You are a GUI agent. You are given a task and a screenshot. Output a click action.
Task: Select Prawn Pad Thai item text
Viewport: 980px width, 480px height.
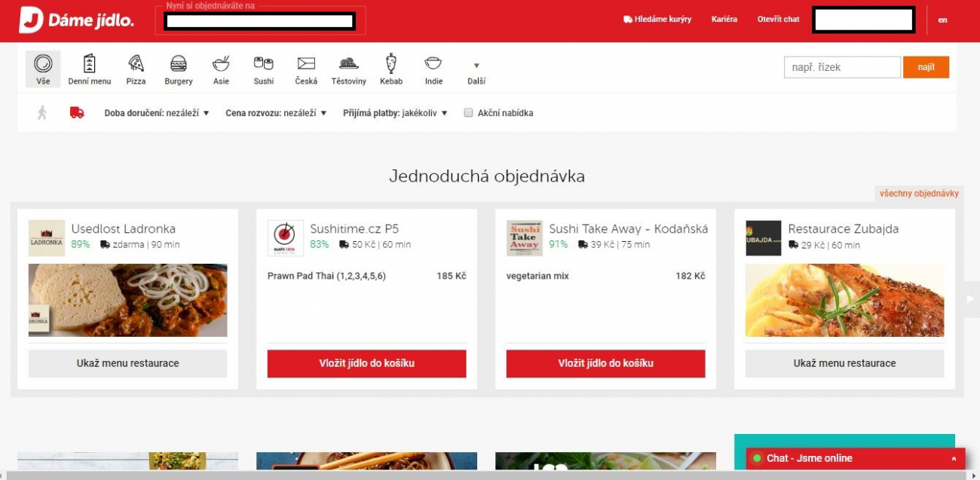pyautogui.click(x=326, y=276)
